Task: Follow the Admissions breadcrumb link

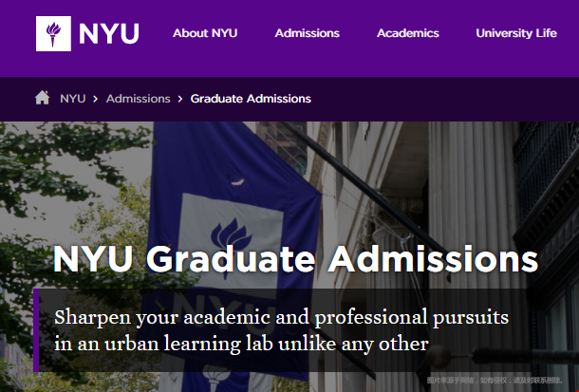Action: click(138, 99)
